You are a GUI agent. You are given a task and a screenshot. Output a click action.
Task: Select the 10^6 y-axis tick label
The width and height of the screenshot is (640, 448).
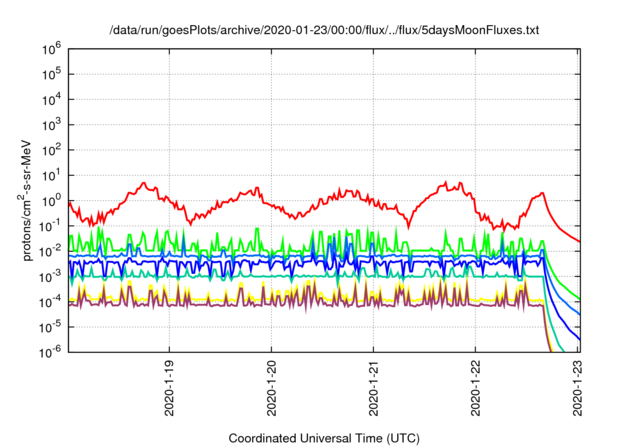(x=52, y=50)
